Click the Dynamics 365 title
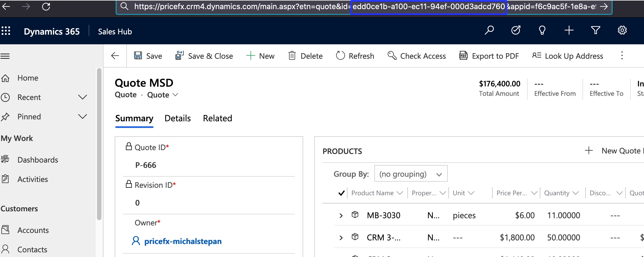Screen dimensions: 644x257 tap(52, 32)
